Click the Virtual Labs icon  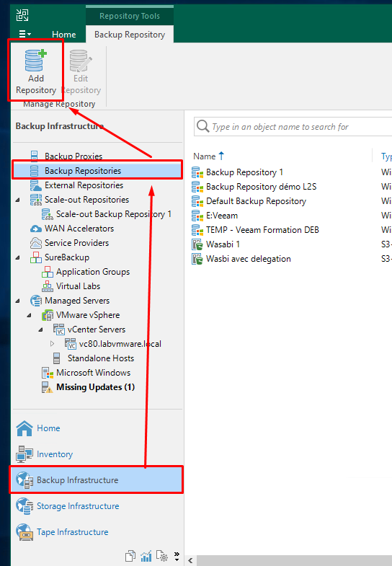pos(48,286)
